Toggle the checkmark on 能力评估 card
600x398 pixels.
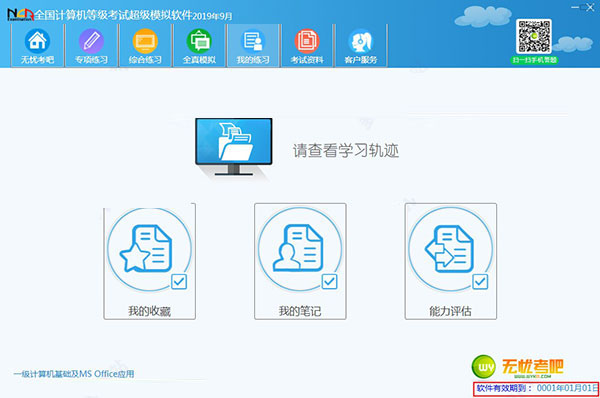pos(480,282)
